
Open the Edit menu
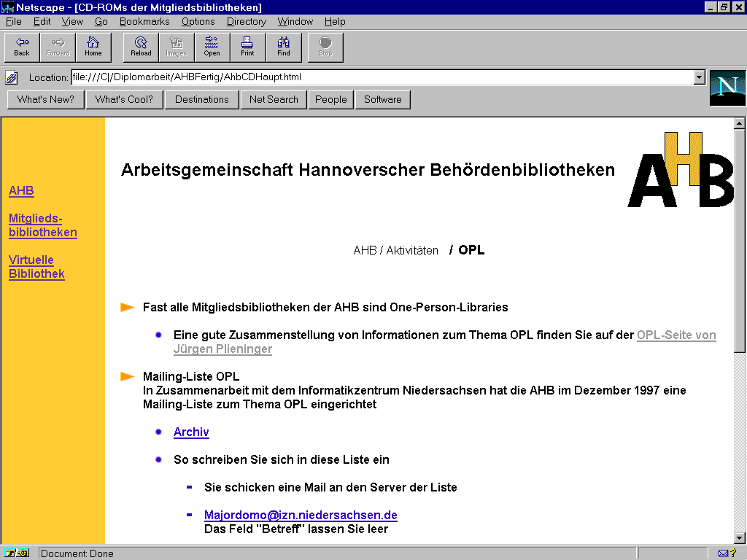pos(42,21)
